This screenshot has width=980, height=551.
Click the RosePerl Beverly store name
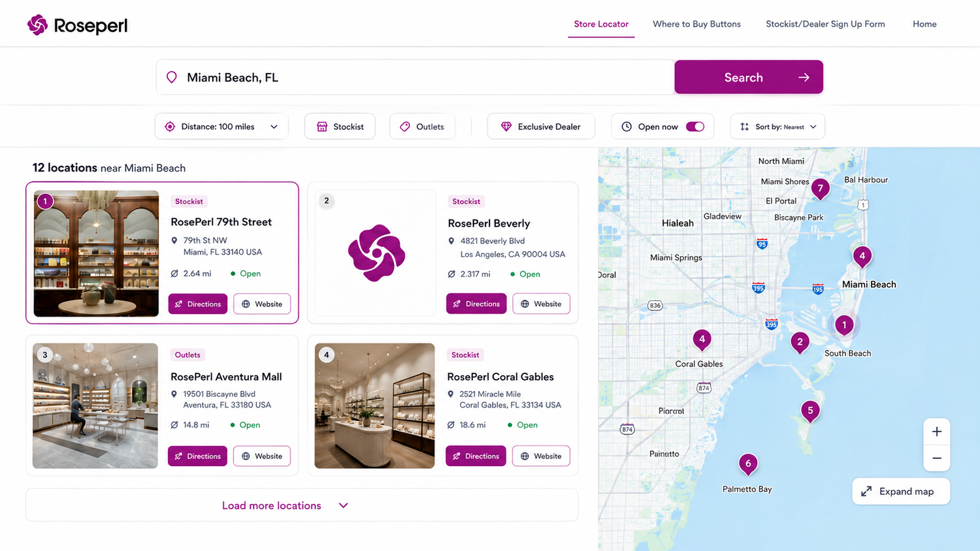[489, 223]
